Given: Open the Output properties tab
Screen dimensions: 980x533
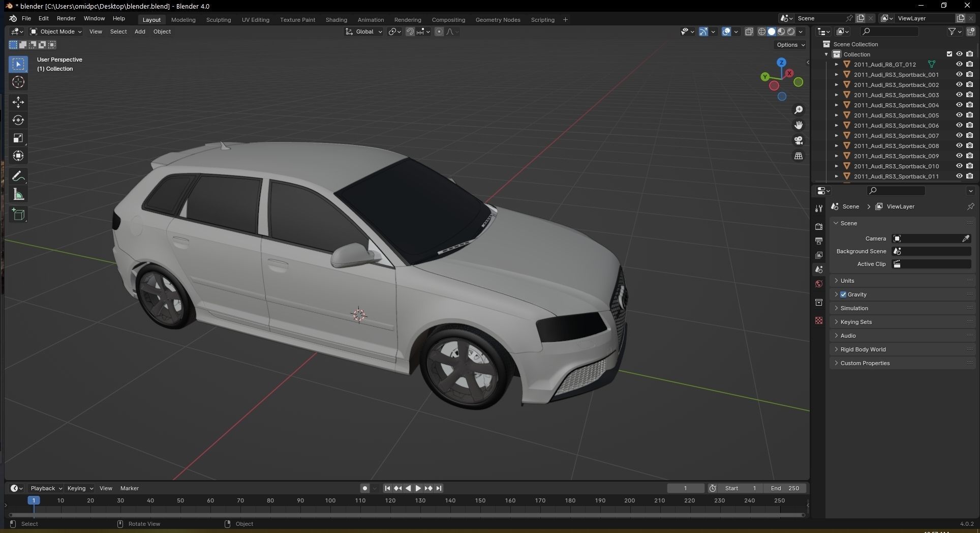Looking at the screenshot, I should (x=818, y=241).
